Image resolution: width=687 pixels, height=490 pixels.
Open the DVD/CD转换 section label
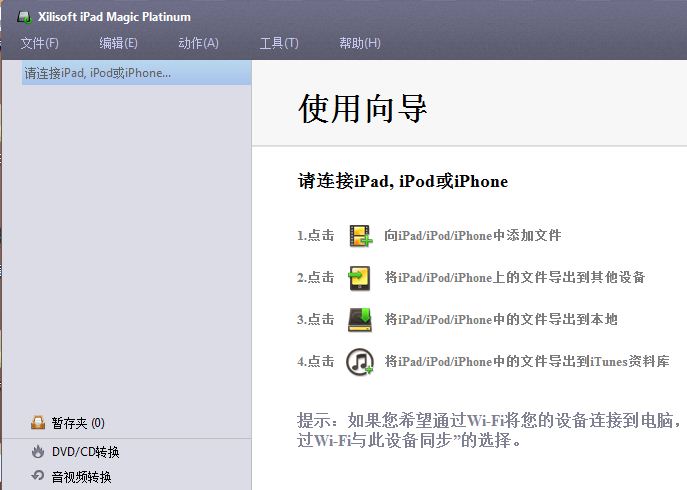click(x=85, y=451)
